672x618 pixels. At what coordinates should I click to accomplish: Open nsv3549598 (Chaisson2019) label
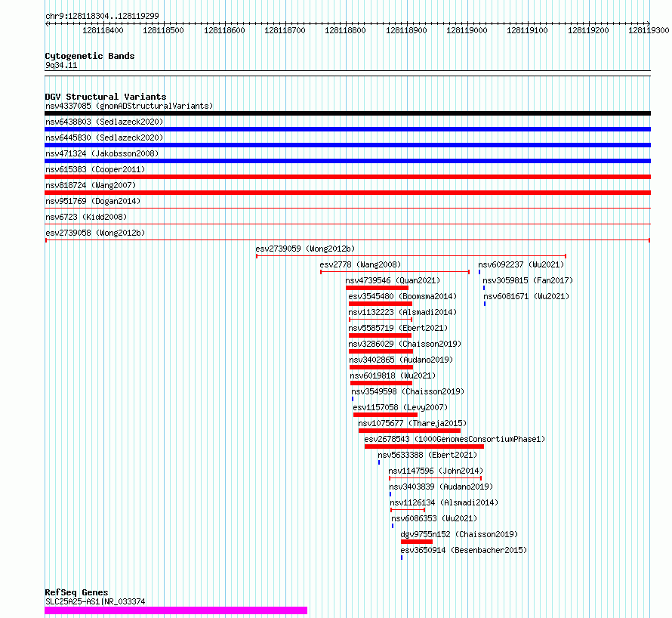point(408,391)
